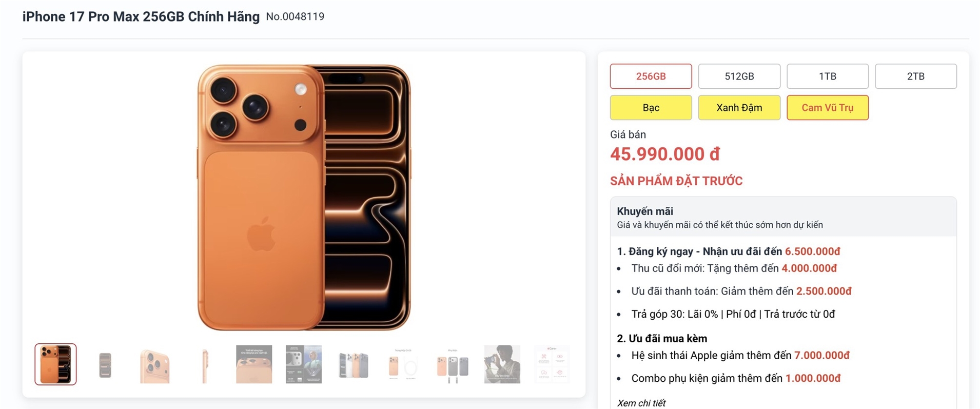Viewport: 980px width, 409px height.
Task: Select the first thumbnail with orange iPhone front and back
Action: point(55,364)
